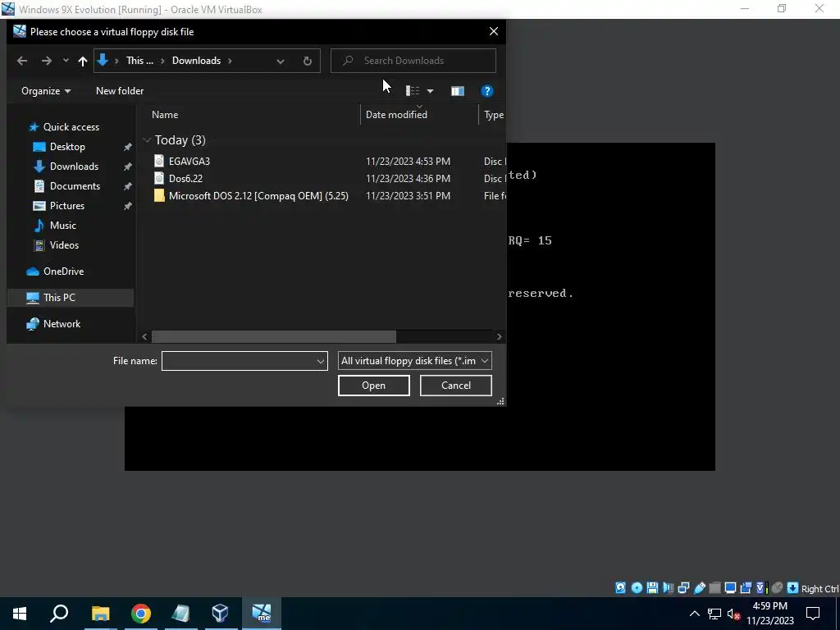
Task: Click the optical disc indicator in VirtualBox status bar
Action: [x=637, y=587]
